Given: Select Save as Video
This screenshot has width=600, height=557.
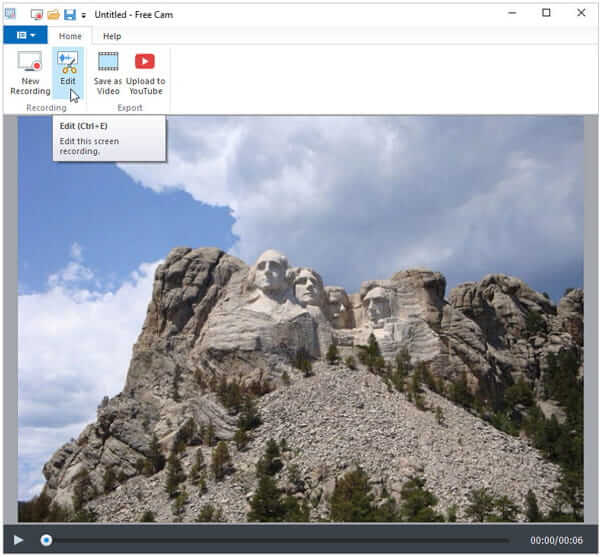Looking at the screenshot, I should coord(108,73).
